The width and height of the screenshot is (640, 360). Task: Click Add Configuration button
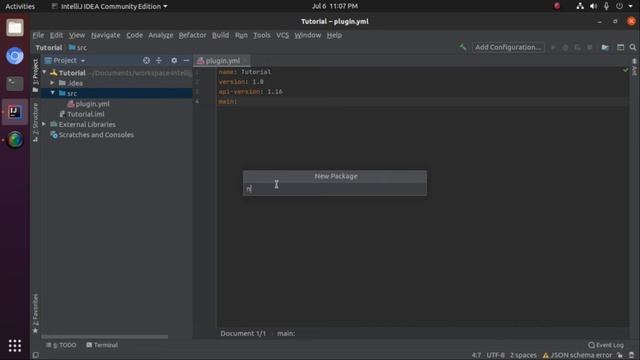coord(508,47)
